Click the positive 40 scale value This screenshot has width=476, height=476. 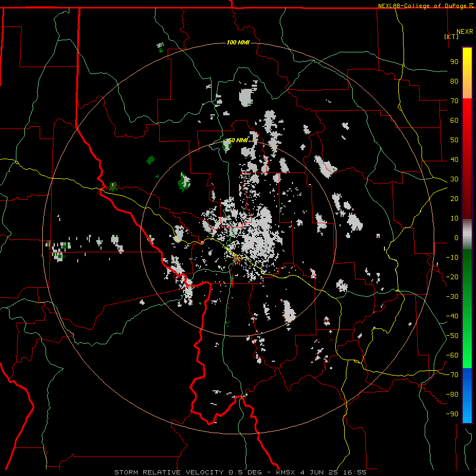pyautogui.click(x=454, y=160)
